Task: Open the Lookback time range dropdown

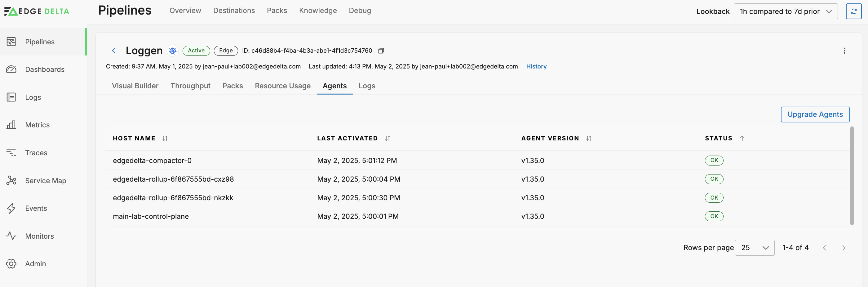Action: 786,11
